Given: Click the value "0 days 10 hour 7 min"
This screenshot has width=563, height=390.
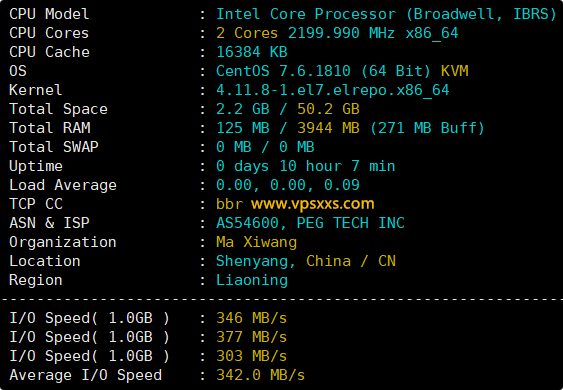Looking at the screenshot, I should coord(306,166).
